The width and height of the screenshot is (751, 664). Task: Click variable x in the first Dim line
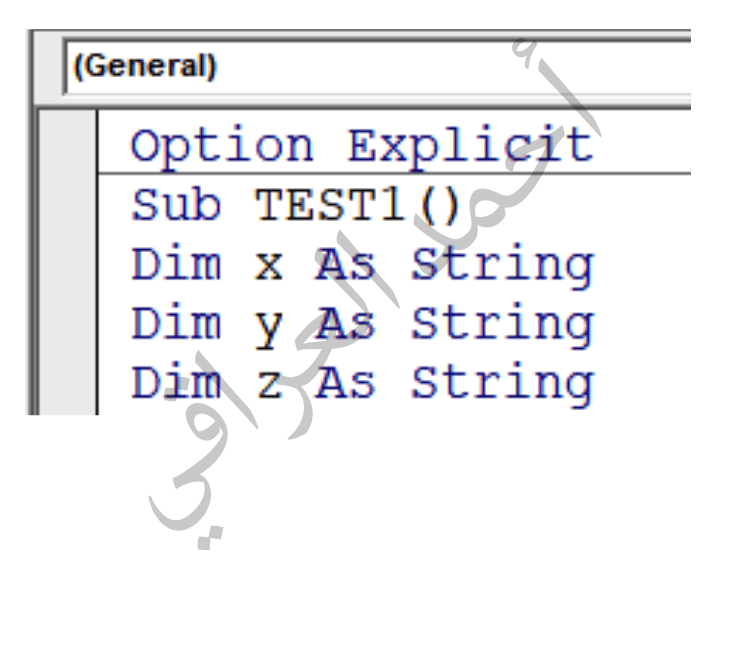[269, 266]
